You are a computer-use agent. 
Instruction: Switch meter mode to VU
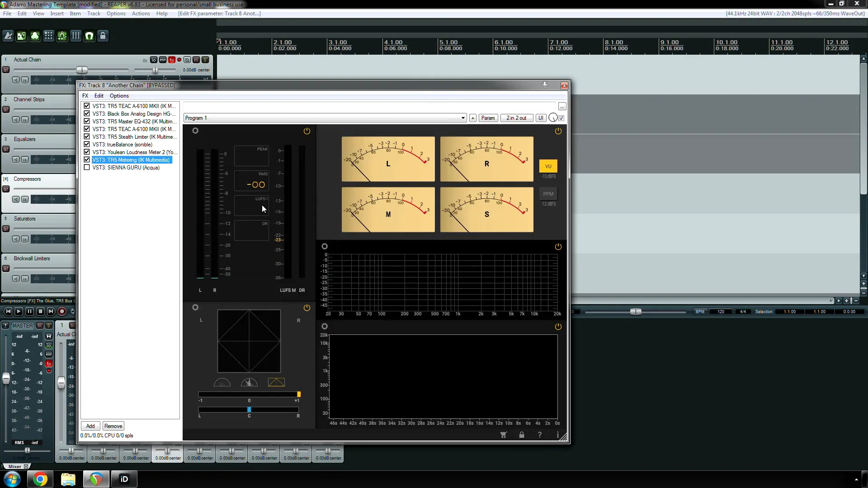[548, 166]
